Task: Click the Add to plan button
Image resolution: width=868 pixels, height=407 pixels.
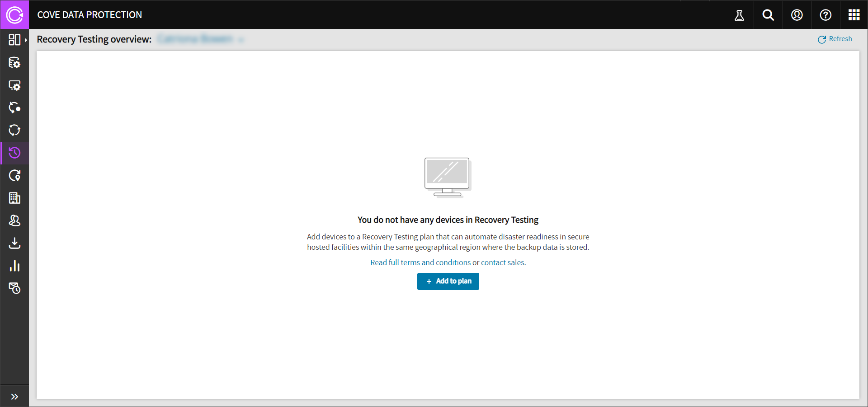Action: point(448,281)
